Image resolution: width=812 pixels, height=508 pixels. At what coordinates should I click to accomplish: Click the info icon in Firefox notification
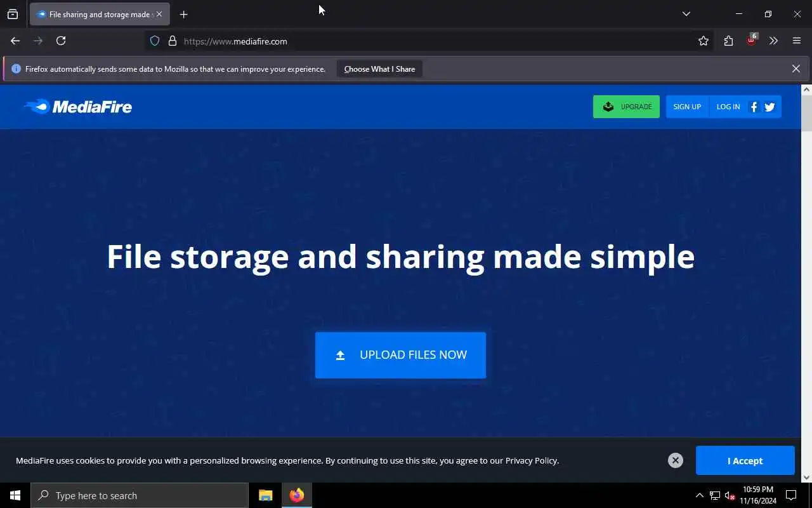(16, 69)
